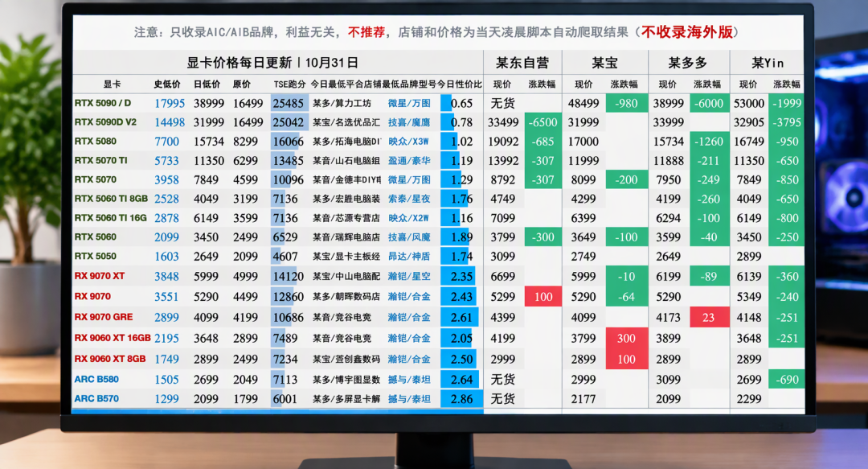Click the 2.86 value-ratio bar for ARC B570
Image resolution: width=868 pixels, height=469 pixels.
tap(461, 398)
